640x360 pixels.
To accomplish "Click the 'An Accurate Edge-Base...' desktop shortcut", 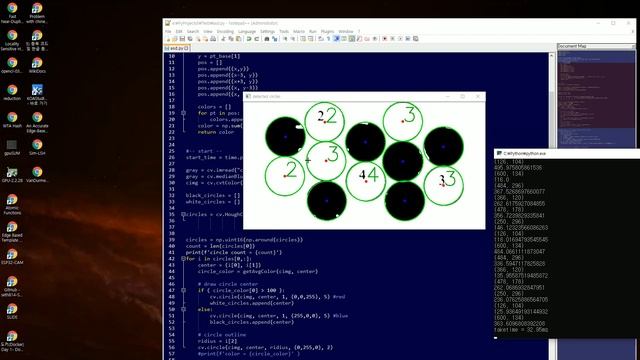I will (37, 122).
